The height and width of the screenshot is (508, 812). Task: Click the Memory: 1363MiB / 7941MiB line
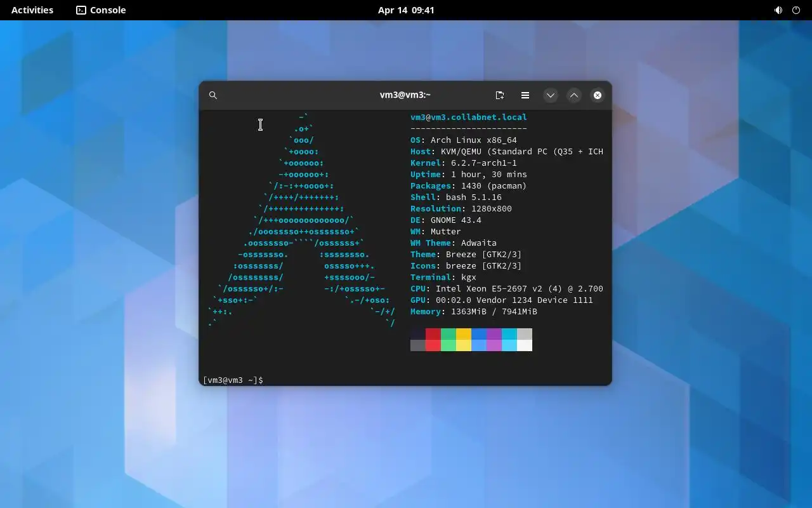tap(474, 312)
